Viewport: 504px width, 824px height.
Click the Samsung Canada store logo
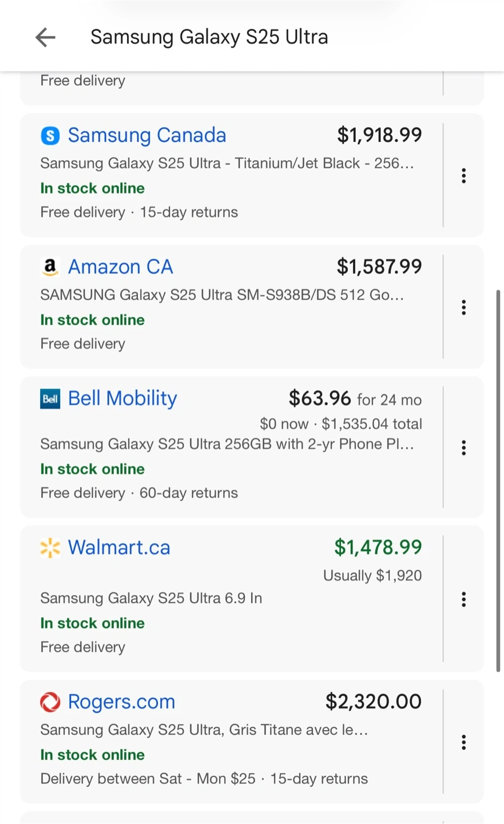click(x=50, y=136)
